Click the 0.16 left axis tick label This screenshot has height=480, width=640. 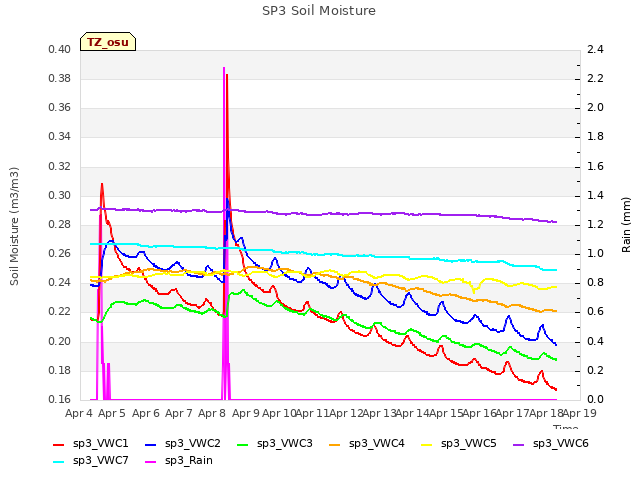pyautogui.click(x=60, y=399)
